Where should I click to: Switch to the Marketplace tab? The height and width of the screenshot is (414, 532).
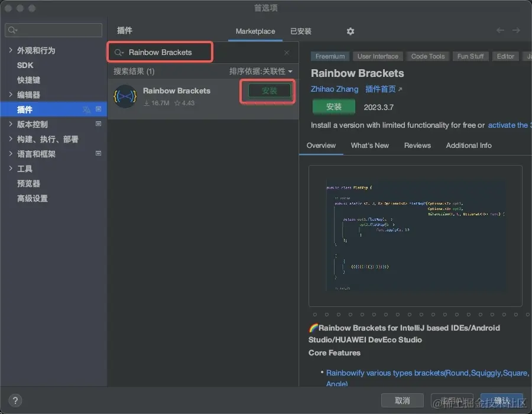point(255,31)
